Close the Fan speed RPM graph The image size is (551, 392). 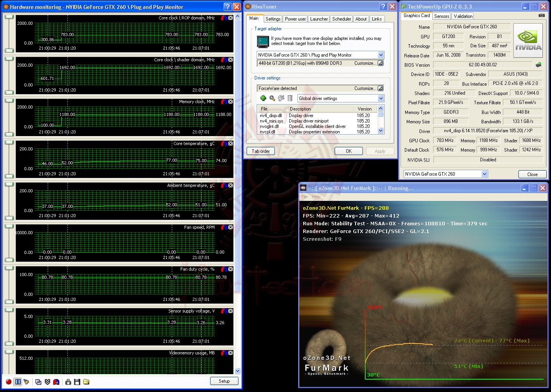coord(230,227)
